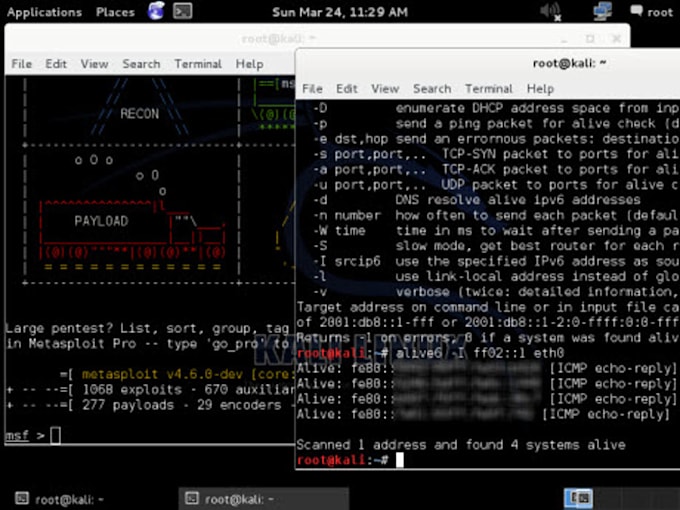
Task: Open Search menu in the alive6 terminal
Action: (x=431, y=88)
